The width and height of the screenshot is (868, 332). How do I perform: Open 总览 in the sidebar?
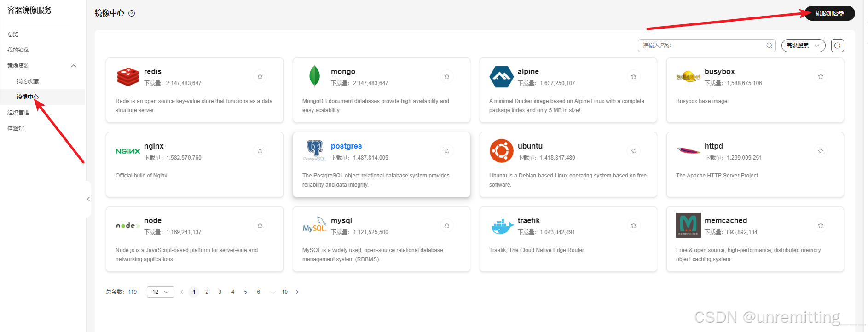[13, 34]
